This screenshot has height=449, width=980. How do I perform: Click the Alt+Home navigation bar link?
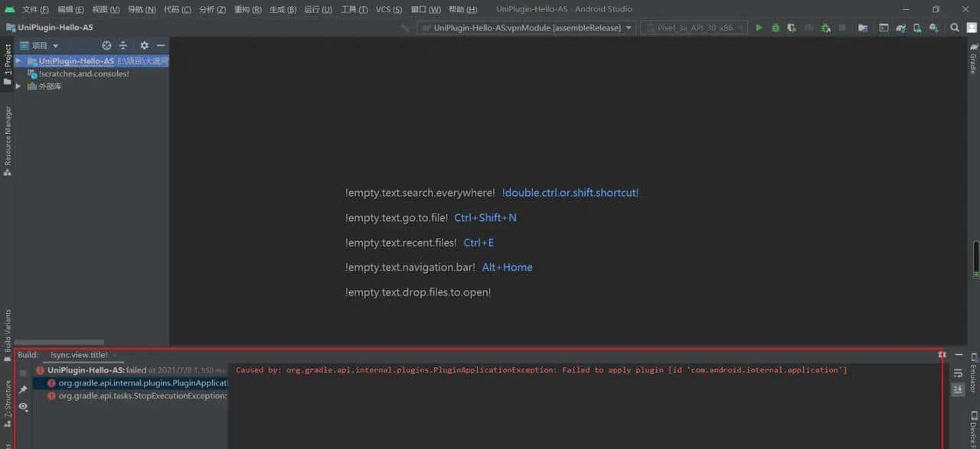tap(507, 267)
